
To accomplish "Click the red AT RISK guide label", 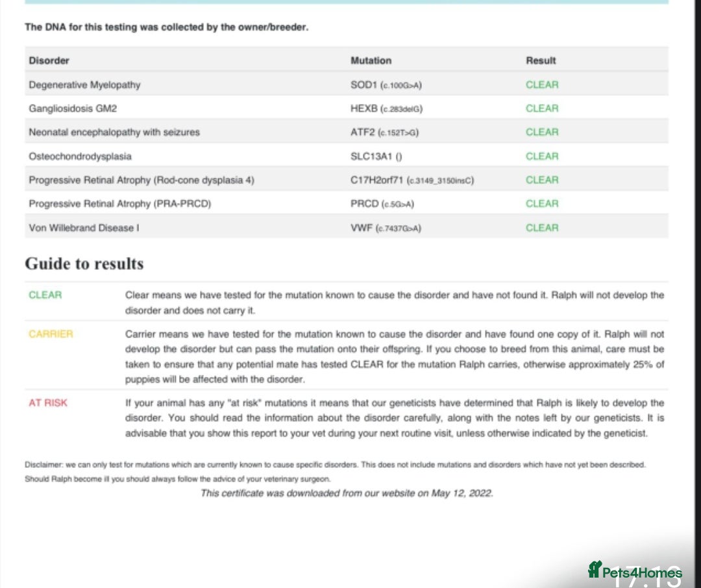I will [48, 403].
